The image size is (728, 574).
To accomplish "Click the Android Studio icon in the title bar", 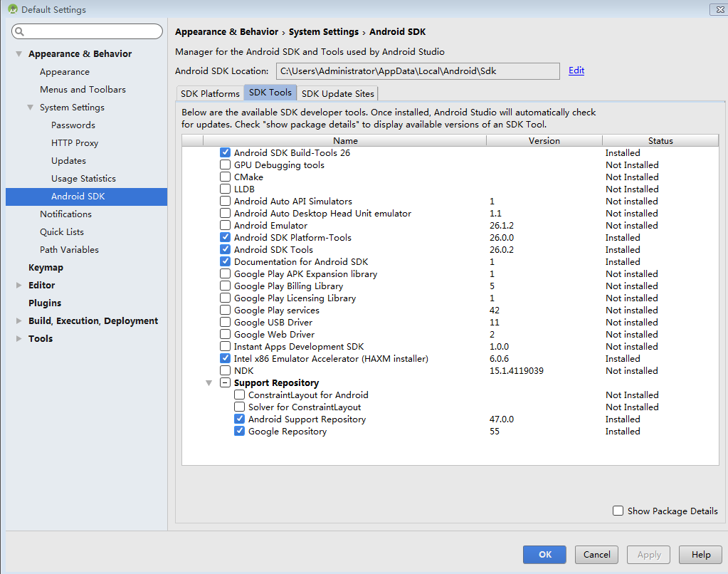I will [x=13, y=9].
